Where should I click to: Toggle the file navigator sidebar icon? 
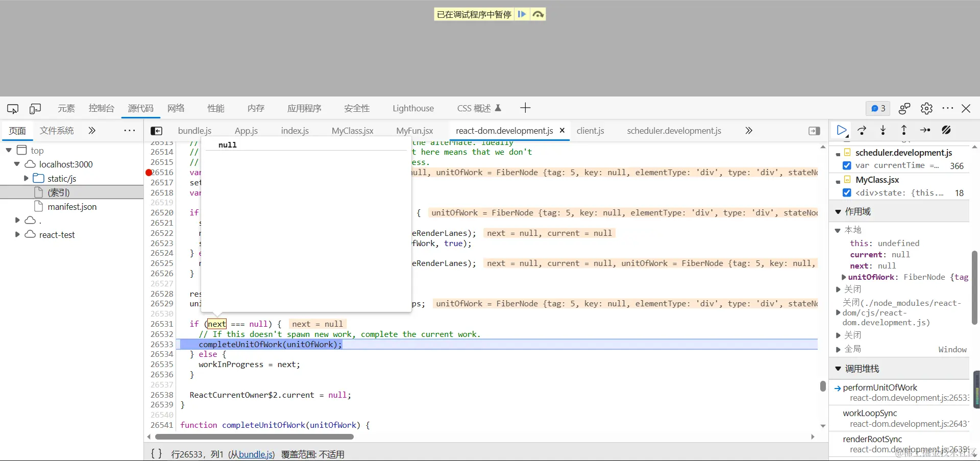point(157,131)
